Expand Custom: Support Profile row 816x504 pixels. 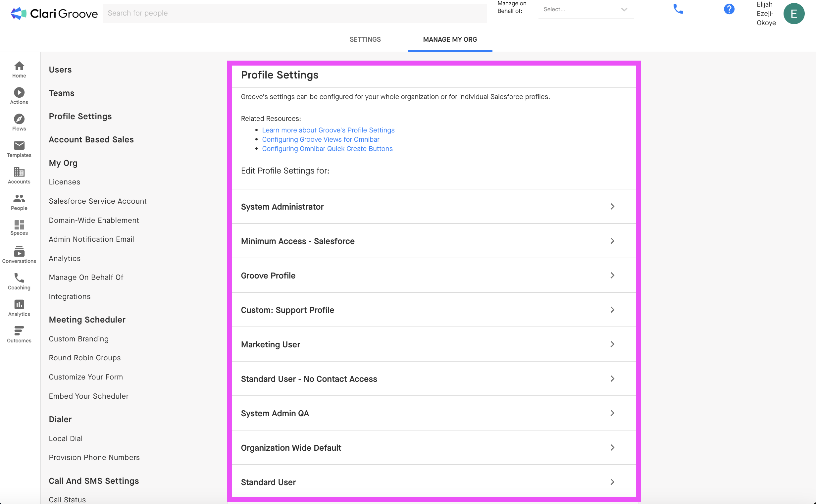point(434,310)
